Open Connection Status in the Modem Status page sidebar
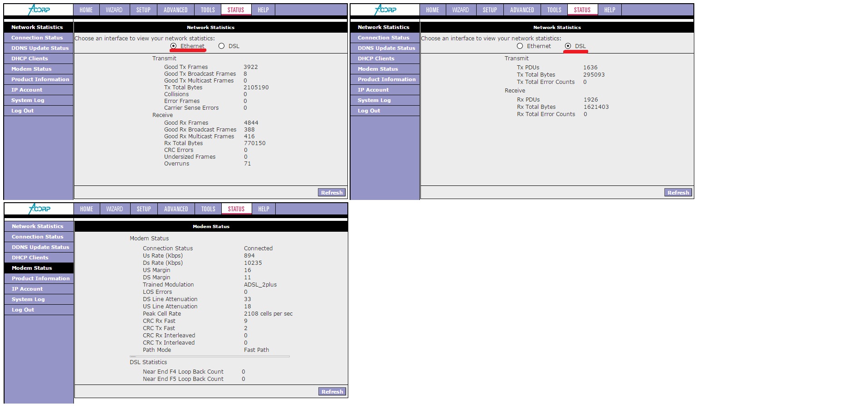Viewport: 868px width, 409px height. click(37, 237)
